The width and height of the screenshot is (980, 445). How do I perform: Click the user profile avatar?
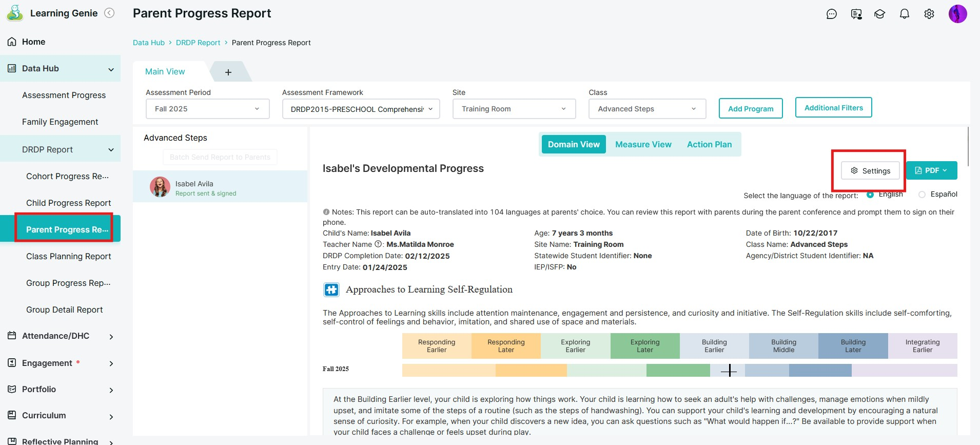coord(957,14)
